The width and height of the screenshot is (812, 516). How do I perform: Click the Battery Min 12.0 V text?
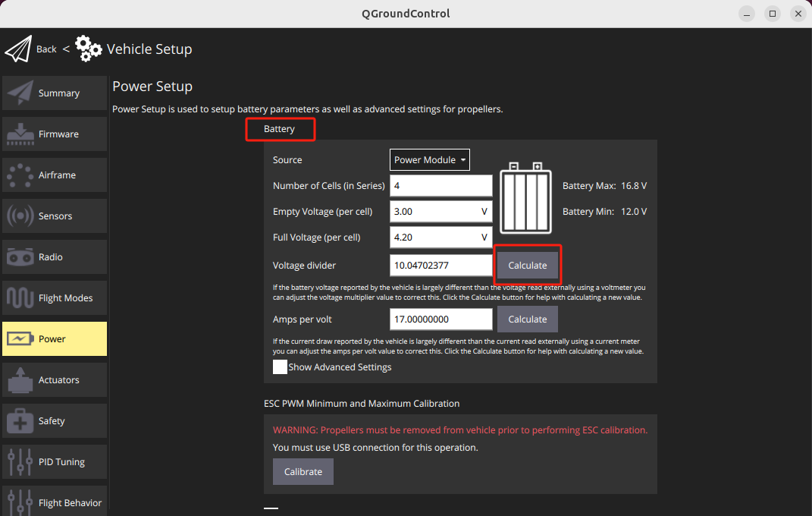tap(604, 212)
